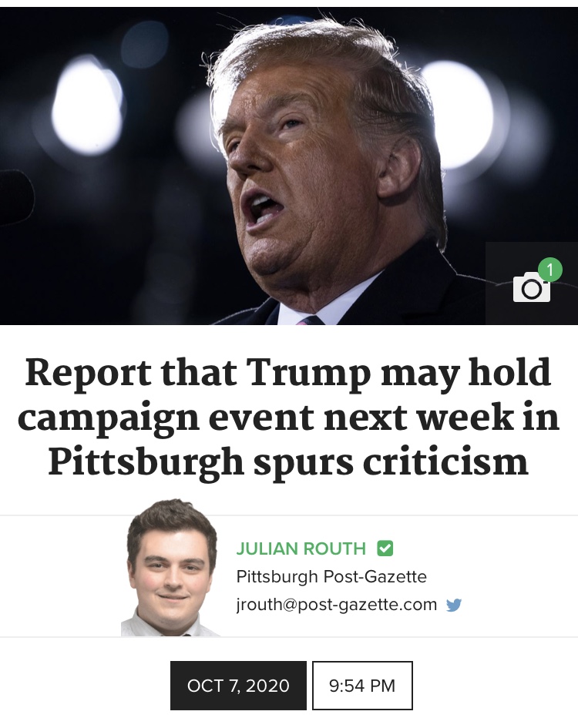Screen dimensions: 578x728
Task: Open the author's Twitter bird icon
Action: point(453,605)
